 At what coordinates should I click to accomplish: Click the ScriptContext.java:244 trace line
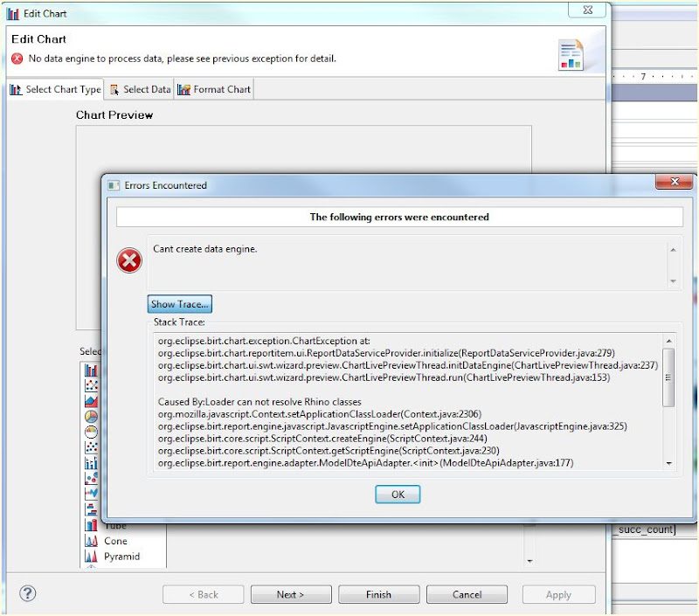point(322,439)
